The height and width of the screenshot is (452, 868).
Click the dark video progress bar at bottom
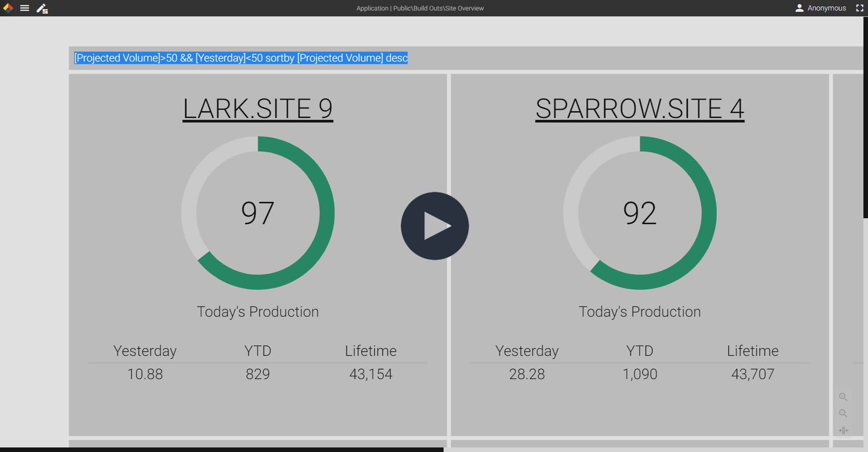(222, 449)
